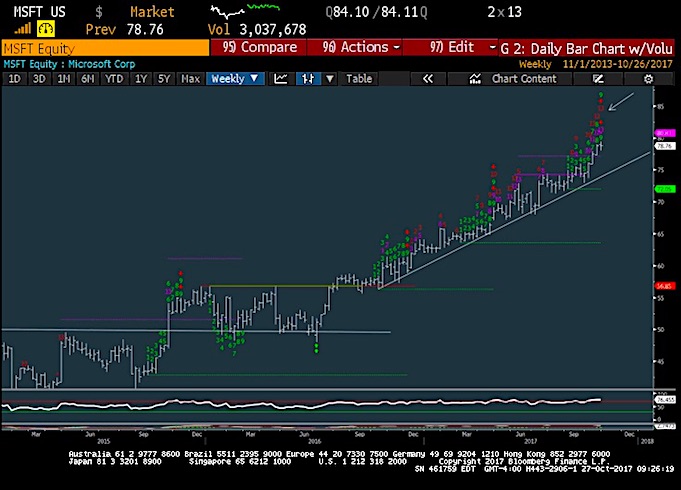
Task: Click the magenta price tag on the axis
Action: pos(665,133)
